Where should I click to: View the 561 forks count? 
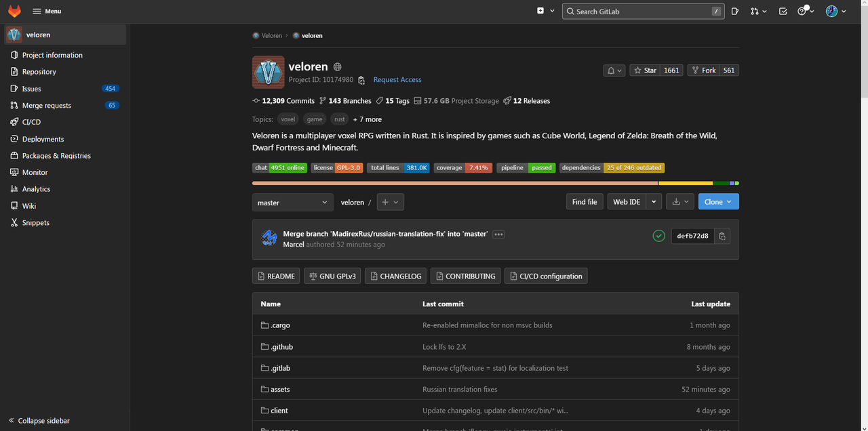coord(729,70)
